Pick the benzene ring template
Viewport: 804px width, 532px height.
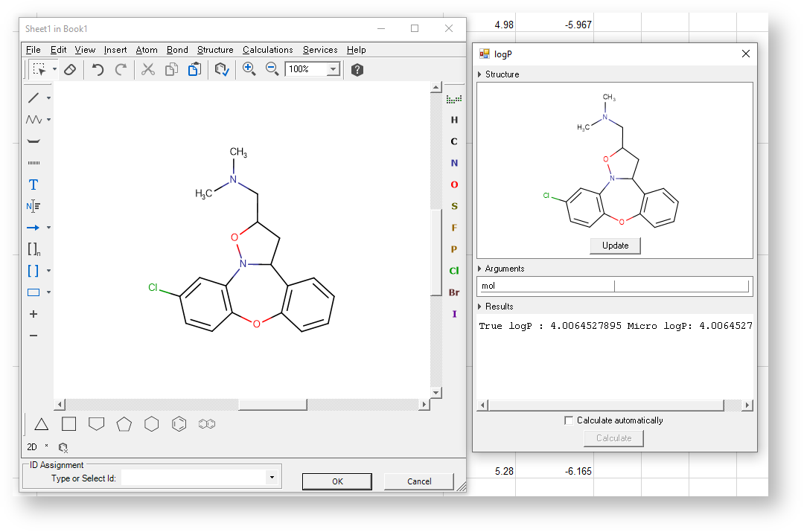tap(179, 424)
